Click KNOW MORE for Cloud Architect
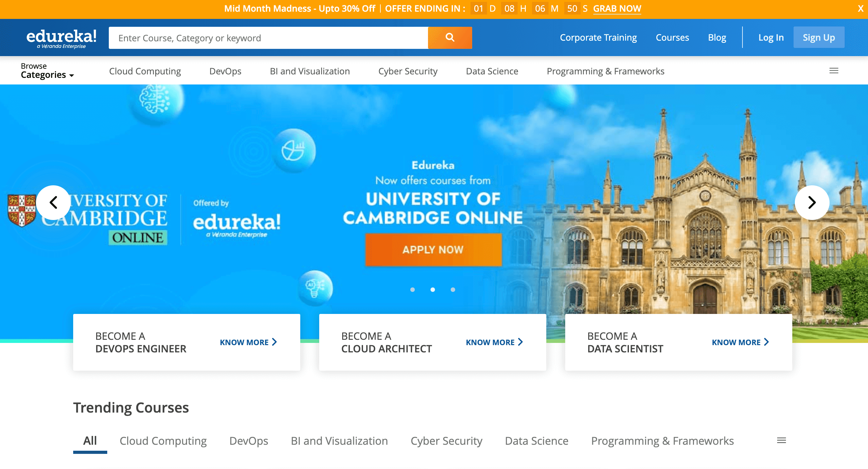The image size is (868, 469). click(x=494, y=342)
